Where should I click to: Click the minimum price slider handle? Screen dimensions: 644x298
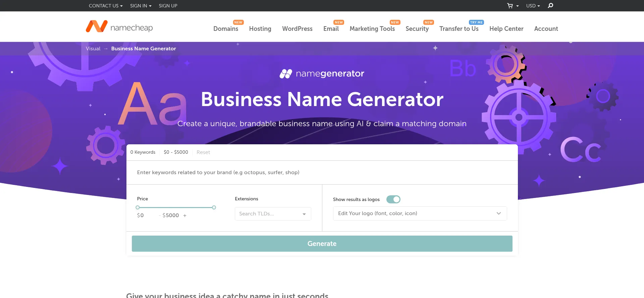[x=138, y=207]
